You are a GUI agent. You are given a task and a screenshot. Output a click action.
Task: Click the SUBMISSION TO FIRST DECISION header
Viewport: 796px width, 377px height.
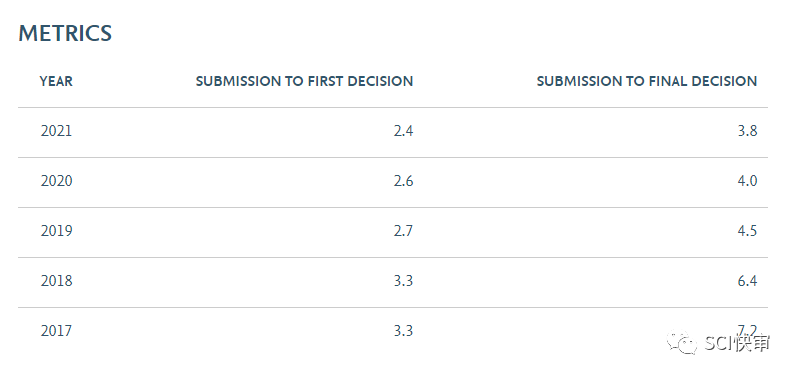click(x=305, y=81)
